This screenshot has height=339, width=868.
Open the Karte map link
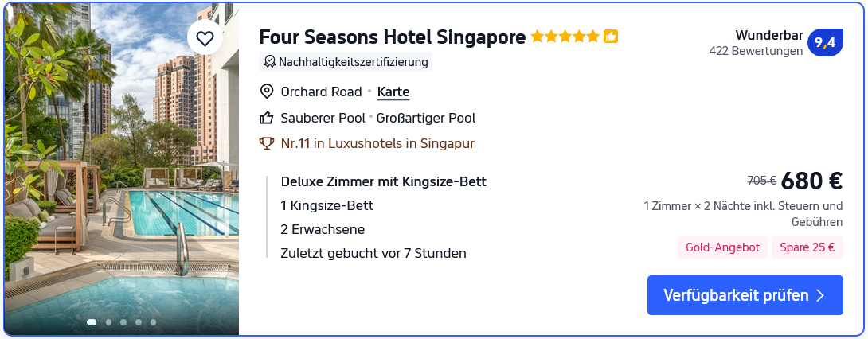pos(393,92)
